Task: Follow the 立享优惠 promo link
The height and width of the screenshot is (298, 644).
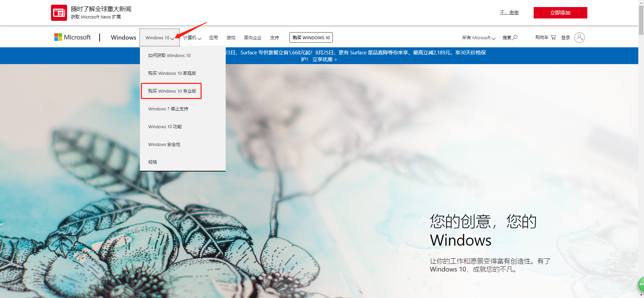Action: 324,59
